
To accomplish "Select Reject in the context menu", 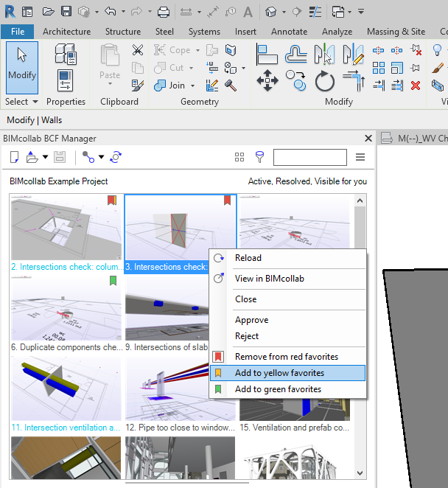I will pos(288,336).
